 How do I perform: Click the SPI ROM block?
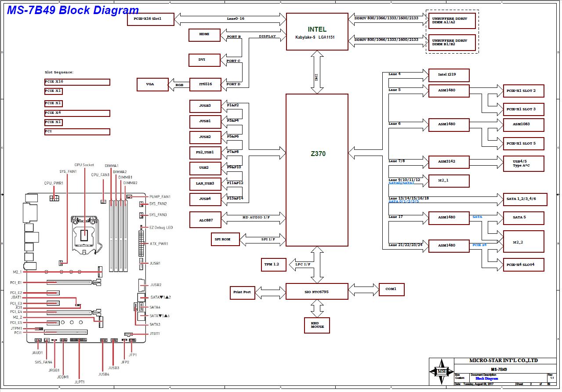[x=226, y=239]
